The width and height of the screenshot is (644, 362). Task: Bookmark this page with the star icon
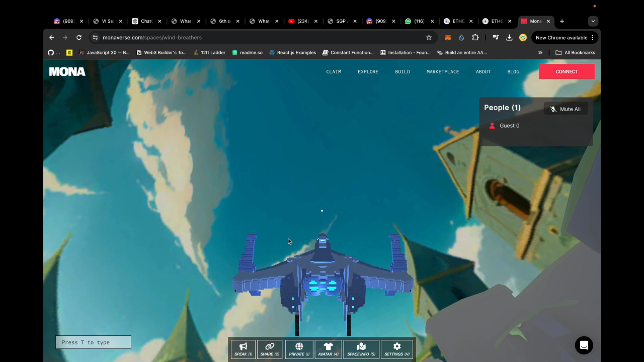pos(429,37)
